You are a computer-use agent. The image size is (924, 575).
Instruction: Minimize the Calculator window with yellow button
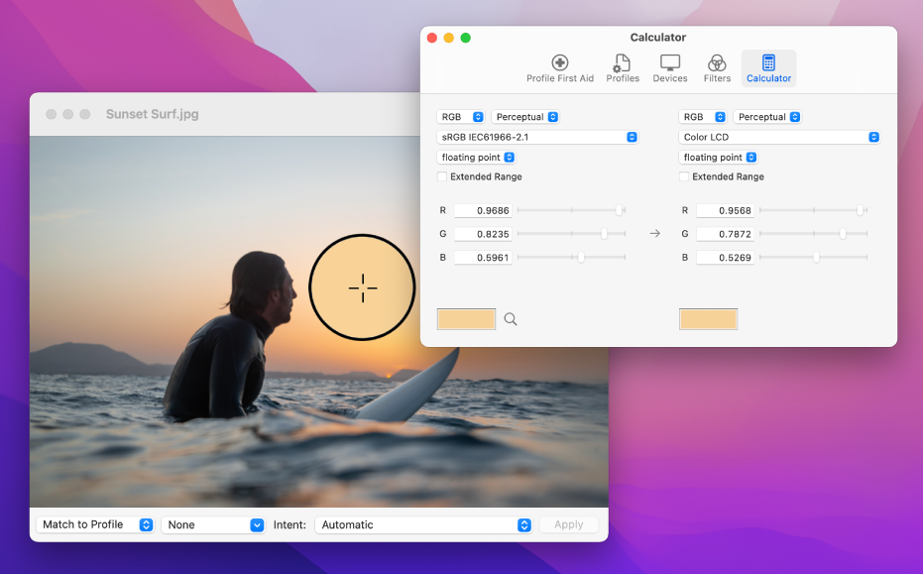coord(448,38)
